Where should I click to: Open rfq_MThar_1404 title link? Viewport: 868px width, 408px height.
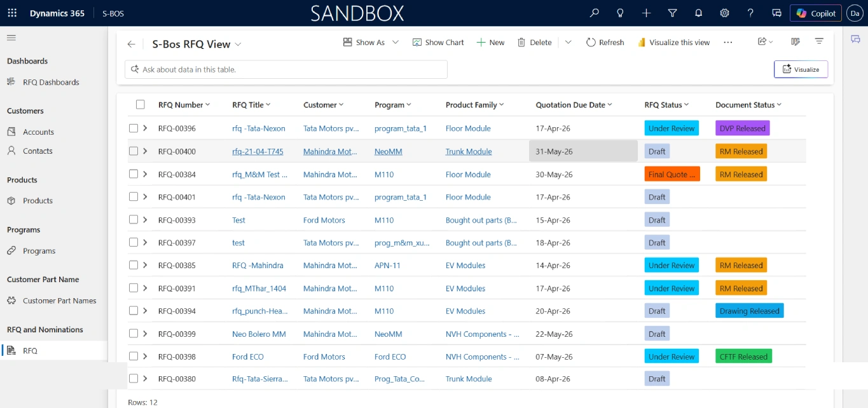coord(259,289)
